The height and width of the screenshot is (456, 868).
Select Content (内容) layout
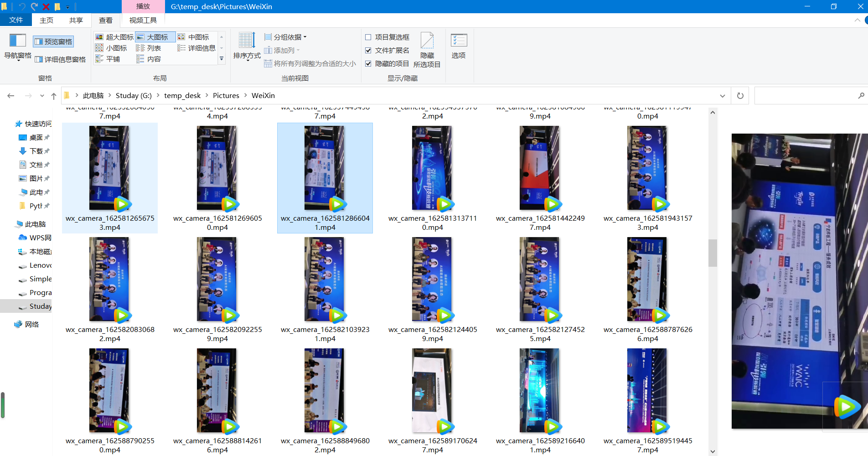click(149, 59)
